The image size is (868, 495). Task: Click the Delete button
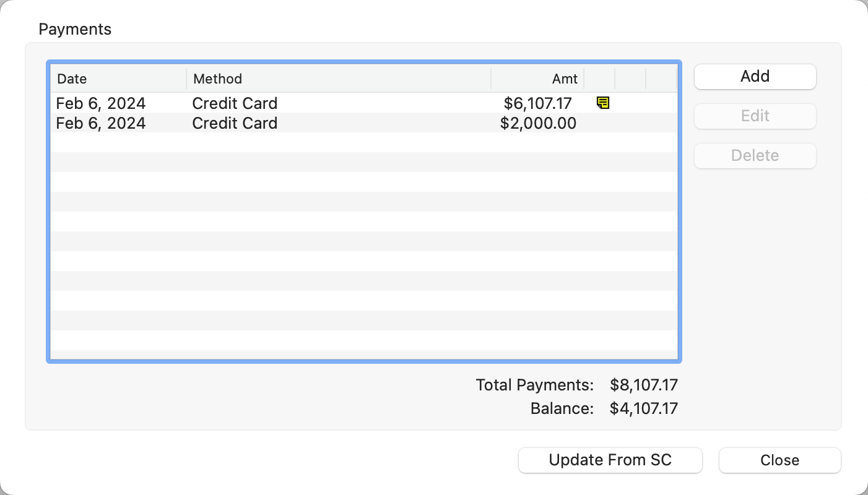[x=755, y=155]
